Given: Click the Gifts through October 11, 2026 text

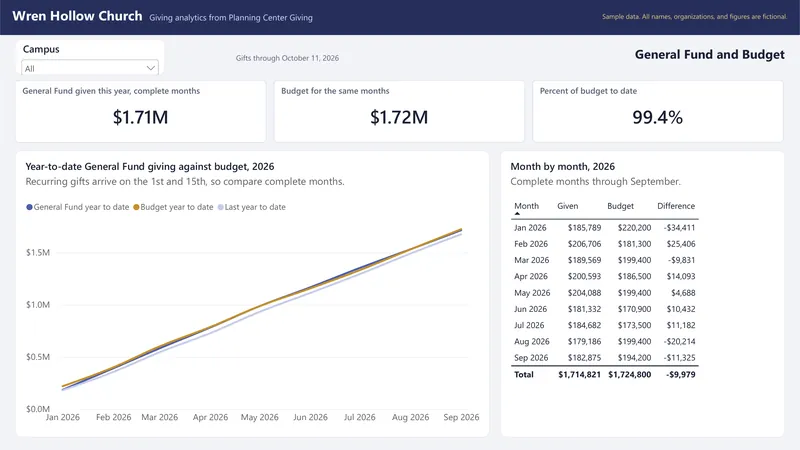Looking at the screenshot, I should pos(287,58).
